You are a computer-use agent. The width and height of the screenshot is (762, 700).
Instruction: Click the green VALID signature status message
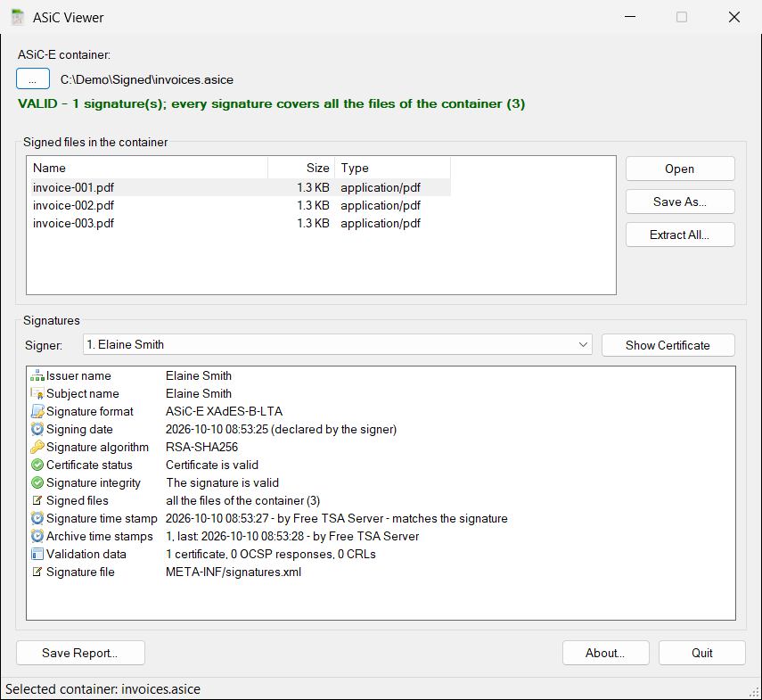click(271, 103)
